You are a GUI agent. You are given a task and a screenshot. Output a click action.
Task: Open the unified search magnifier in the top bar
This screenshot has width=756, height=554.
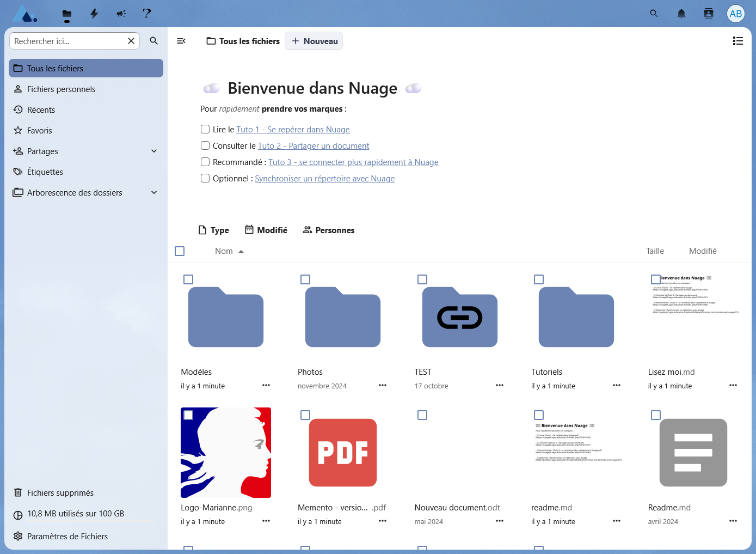click(x=654, y=14)
